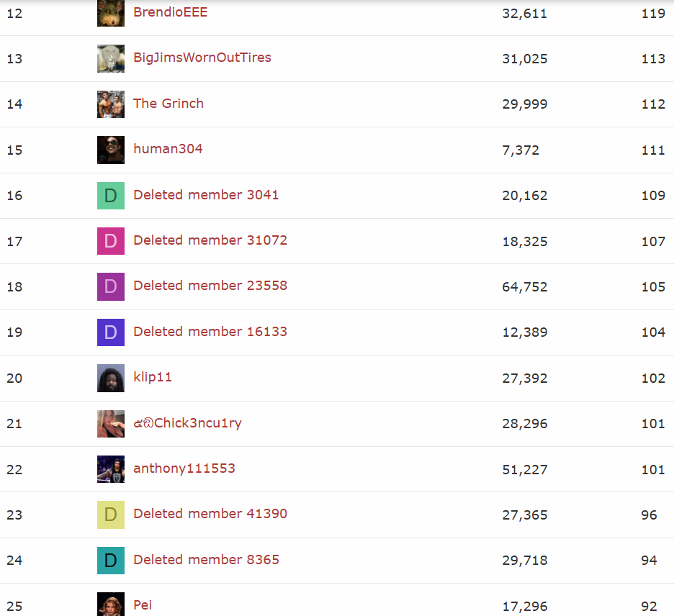Open human304 username link
The height and width of the screenshot is (616, 674).
[x=168, y=149]
